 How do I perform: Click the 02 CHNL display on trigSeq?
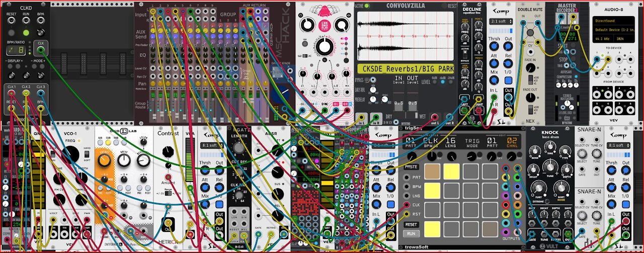pyautogui.click(x=513, y=143)
